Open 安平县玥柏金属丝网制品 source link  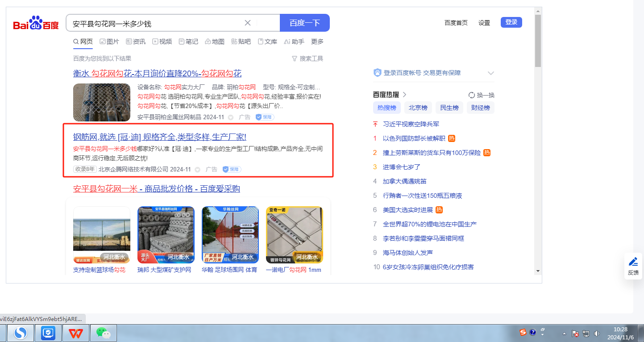point(169,117)
